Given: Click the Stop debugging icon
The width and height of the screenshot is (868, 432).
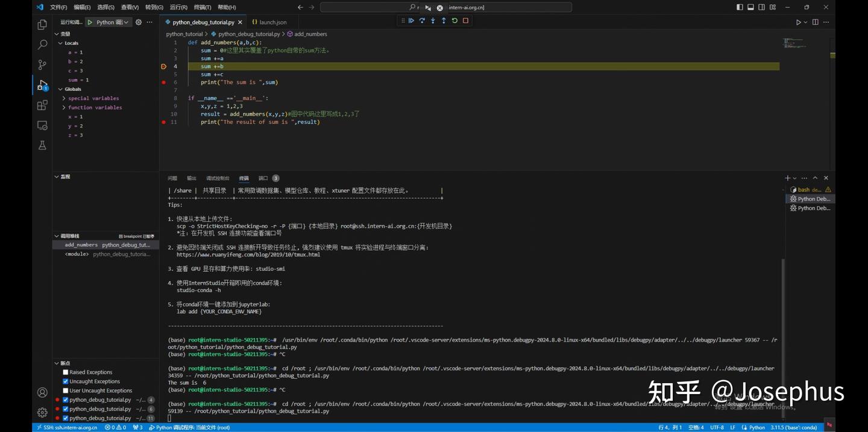Looking at the screenshot, I should (465, 20).
